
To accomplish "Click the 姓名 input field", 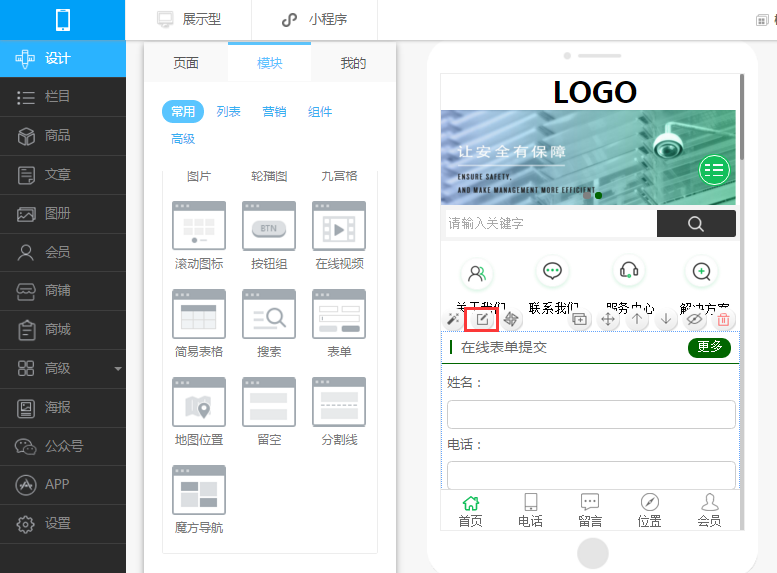I will (x=591, y=414).
